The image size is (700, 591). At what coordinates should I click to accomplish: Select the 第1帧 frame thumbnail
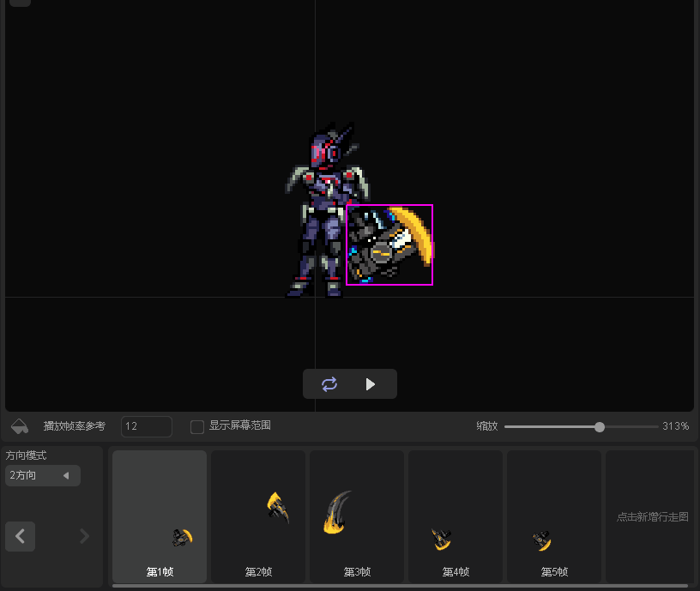160,516
